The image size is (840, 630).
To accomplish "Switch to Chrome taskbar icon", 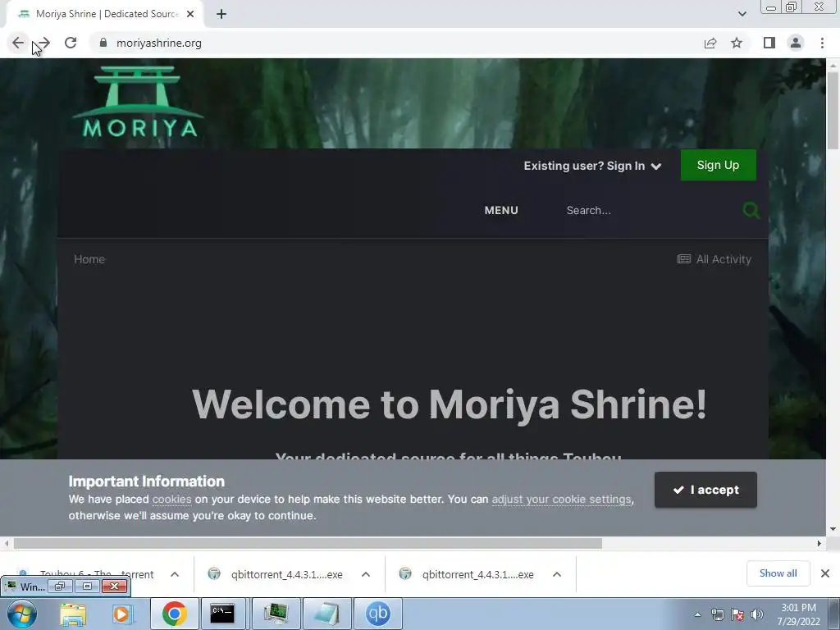I will pyautogui.click(x=174, y=614).
